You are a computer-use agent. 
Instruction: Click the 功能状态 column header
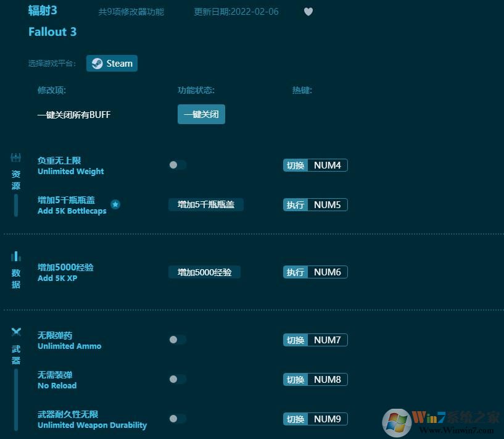click(196, 90)
